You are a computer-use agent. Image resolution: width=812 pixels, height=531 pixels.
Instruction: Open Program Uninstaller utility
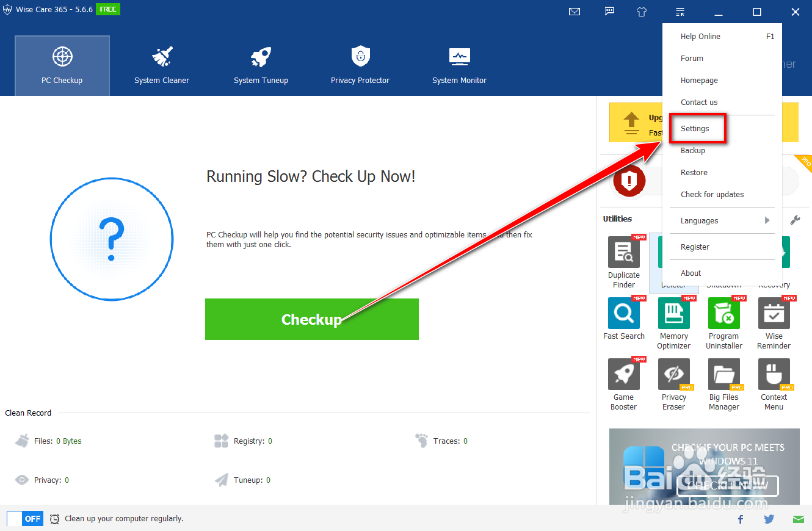pyautogui.click(x=724, y=323)
